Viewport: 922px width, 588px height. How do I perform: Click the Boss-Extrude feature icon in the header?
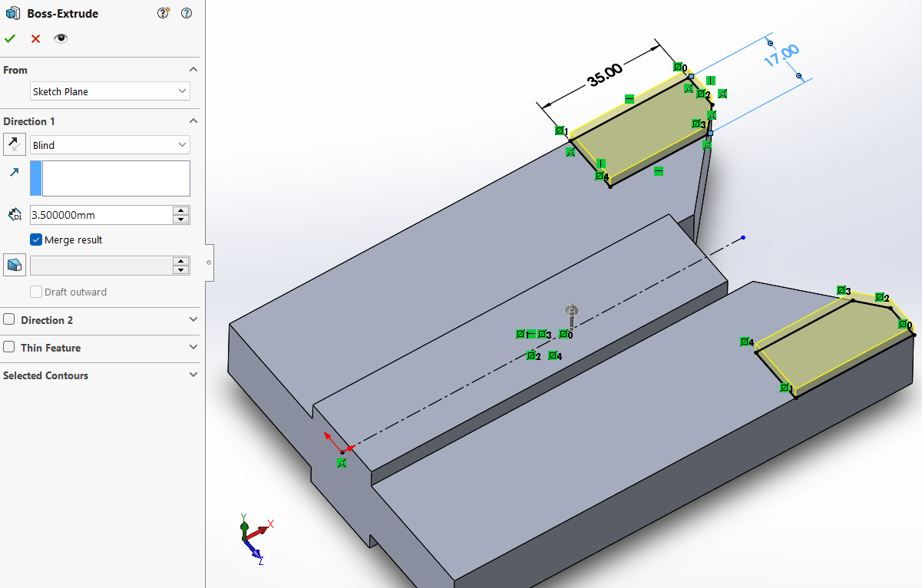[13, 13]
